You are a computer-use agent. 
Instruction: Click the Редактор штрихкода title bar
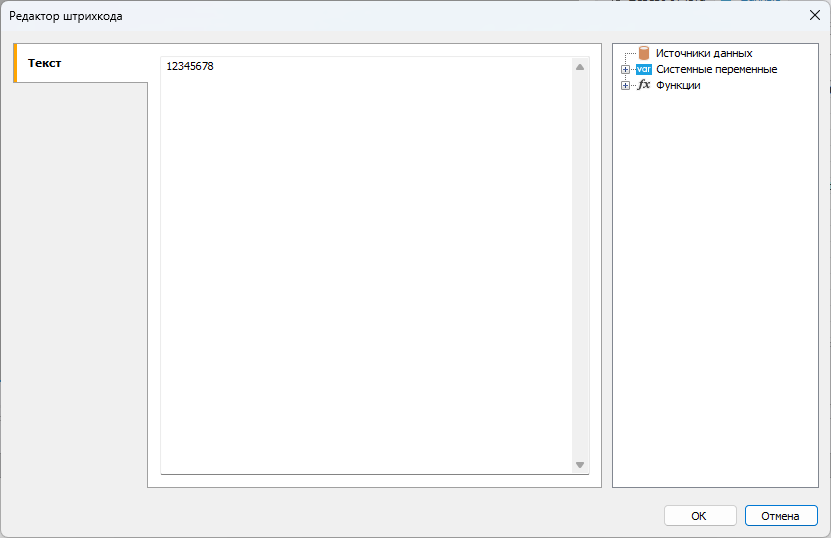point(400,16)
